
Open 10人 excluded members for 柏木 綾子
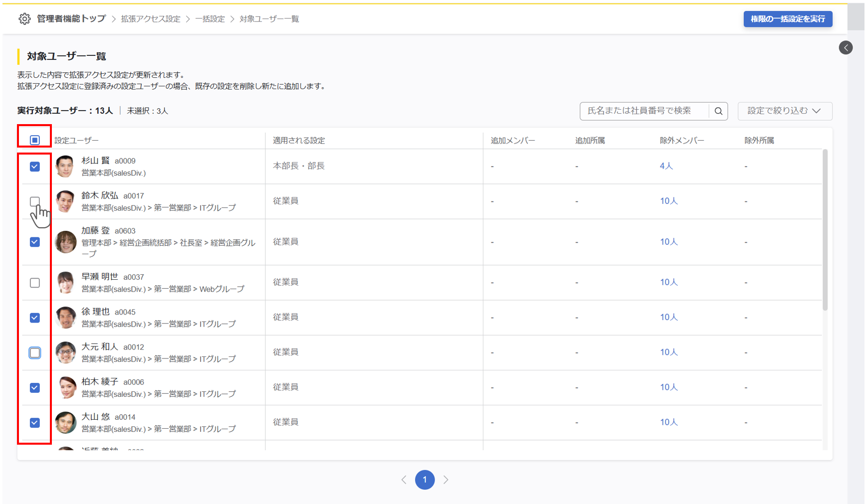[669, 387]
